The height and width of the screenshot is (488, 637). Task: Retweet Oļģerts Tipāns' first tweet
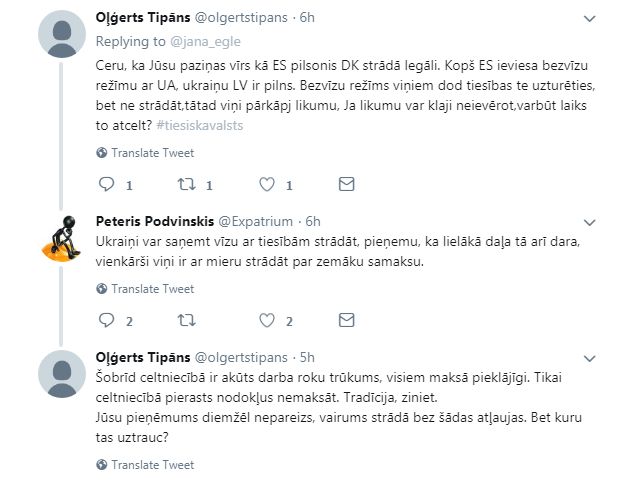[187, 184]
